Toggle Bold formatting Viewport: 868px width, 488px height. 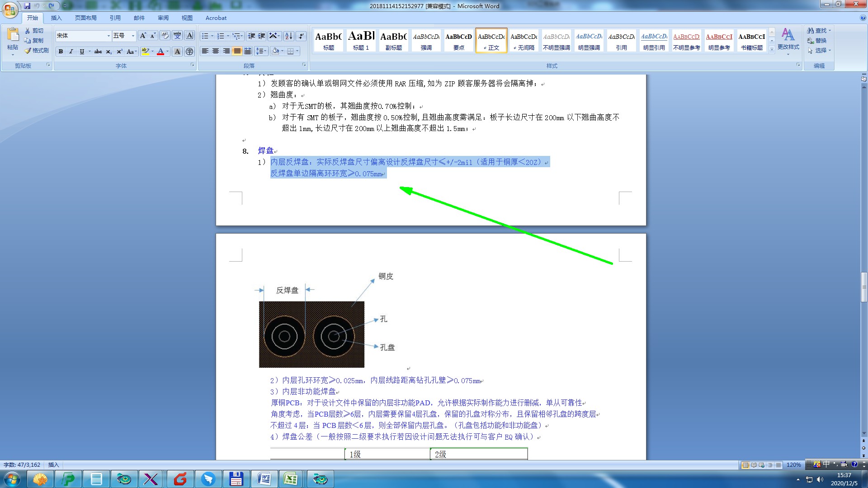tap(61, 52)
